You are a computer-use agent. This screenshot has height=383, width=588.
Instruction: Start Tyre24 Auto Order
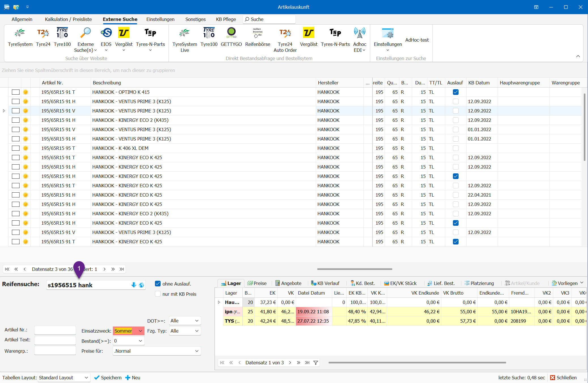285,40
